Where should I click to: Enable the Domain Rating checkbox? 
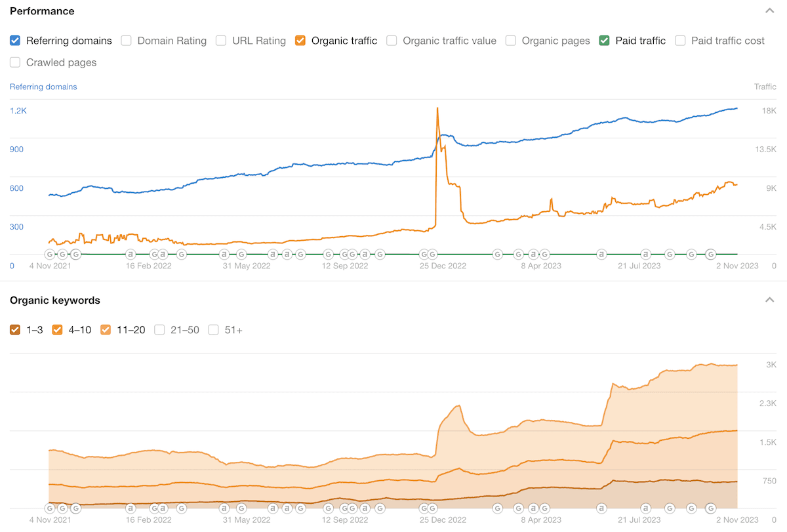tap(126, 41)
